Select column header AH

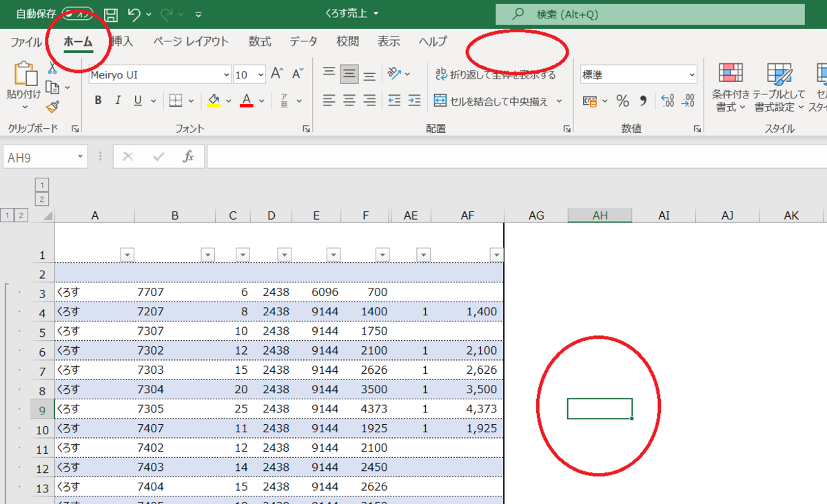[600, 216]
